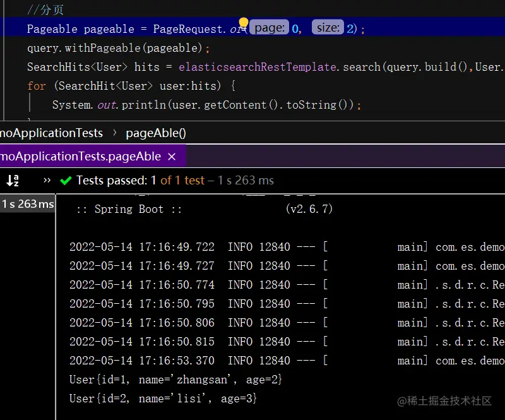Click the breadcrumb chevron before pageAble()
Viewport: 505px width, 420px height.
(115, 133)
